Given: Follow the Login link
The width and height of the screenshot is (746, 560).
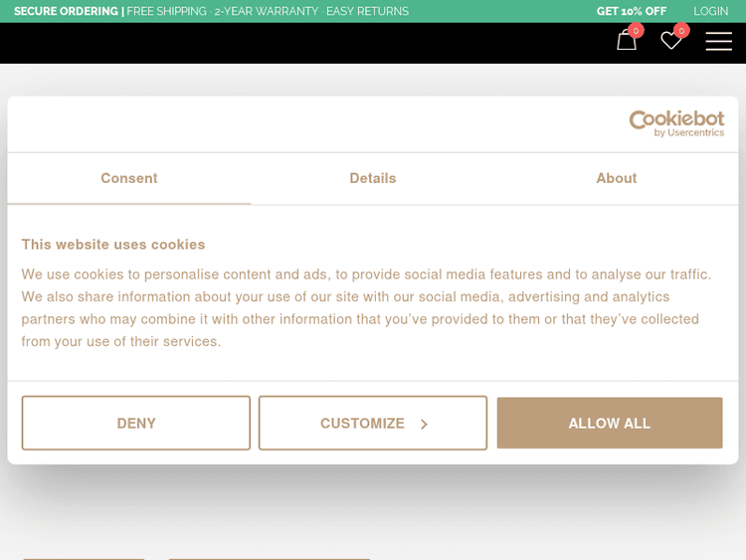Looking at the screenshot, I should coord(710,11).
